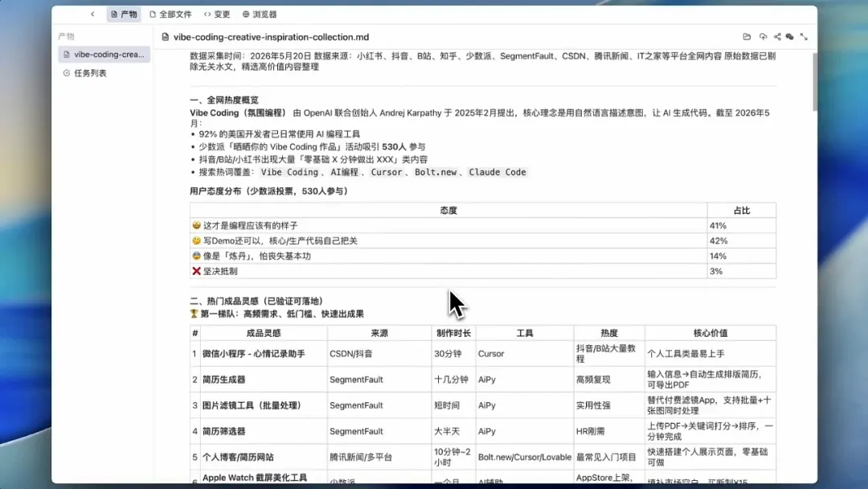868x489 pixels.
Task: Click the 热度 column header
Action: tap(609, 333)
